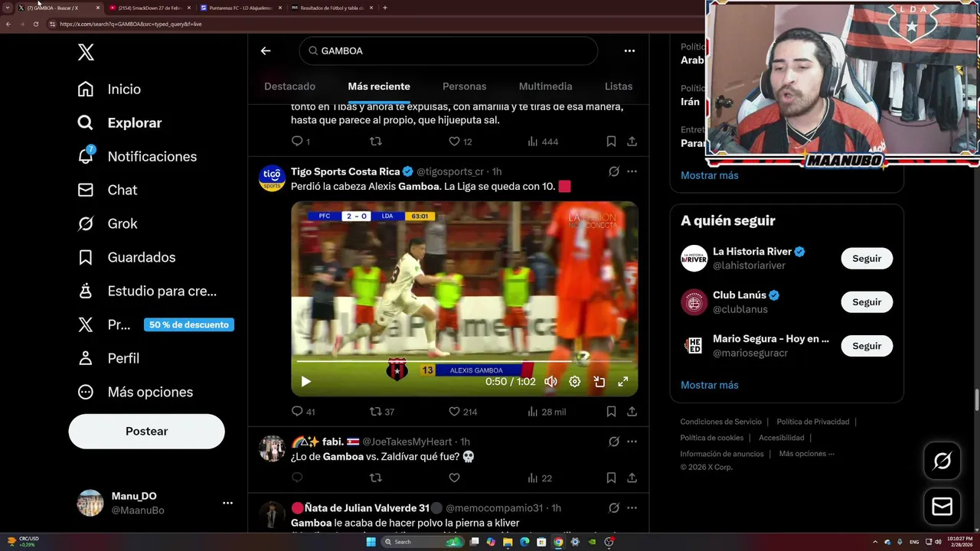Switch to the Más reciente tab

pos(379,86)
